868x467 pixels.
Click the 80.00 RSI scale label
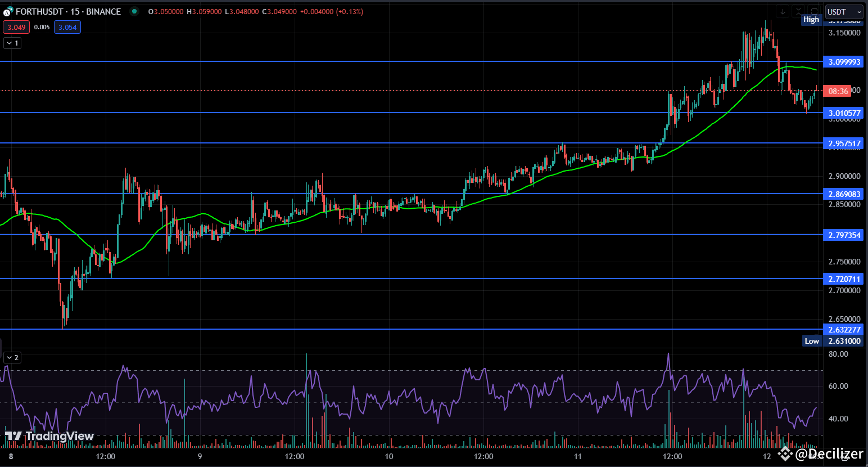click(838, 354)
